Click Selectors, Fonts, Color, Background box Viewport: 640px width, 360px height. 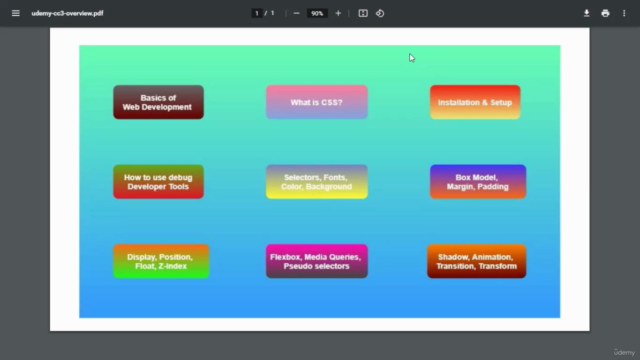point(317,182)
